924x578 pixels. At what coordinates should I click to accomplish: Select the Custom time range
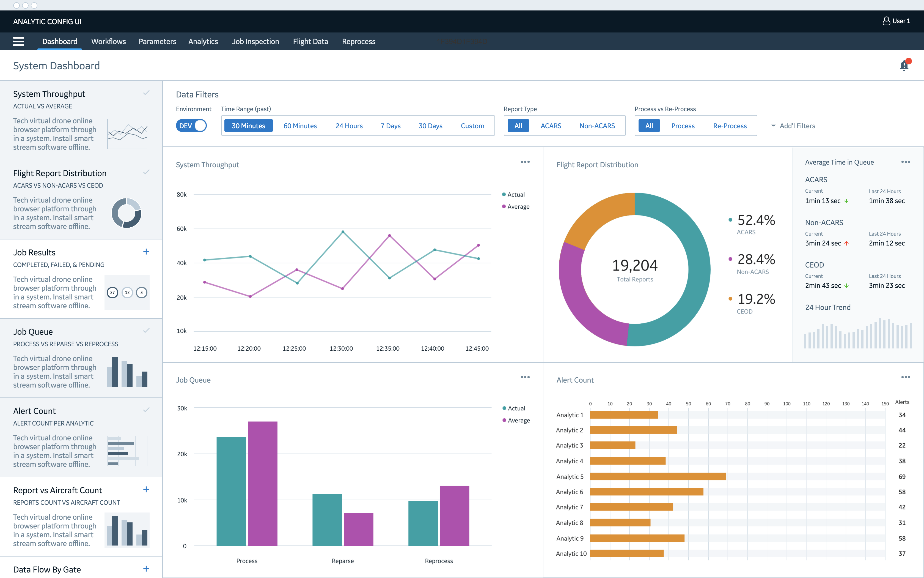point(472,126)
